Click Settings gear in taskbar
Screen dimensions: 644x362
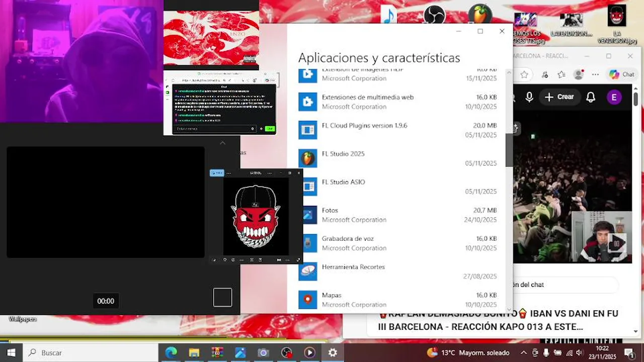(x=333, y=353)
